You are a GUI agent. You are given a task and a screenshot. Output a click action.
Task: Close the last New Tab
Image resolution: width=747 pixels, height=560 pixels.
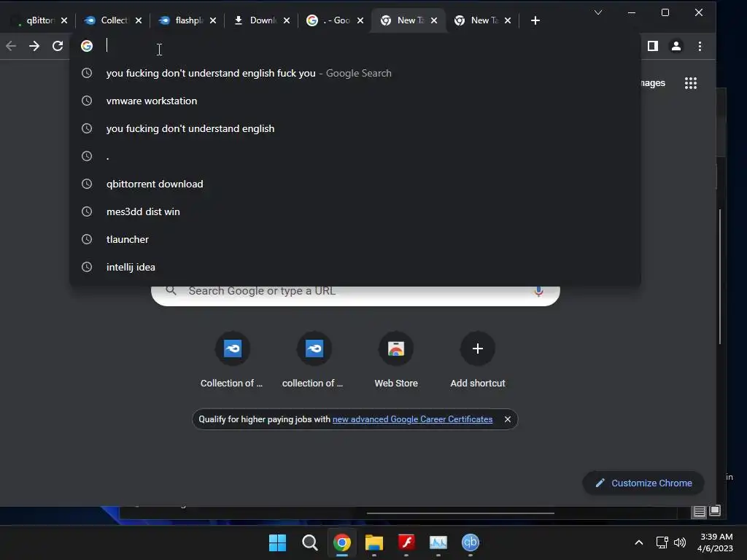pyautogui.click(x=508, y=20)
